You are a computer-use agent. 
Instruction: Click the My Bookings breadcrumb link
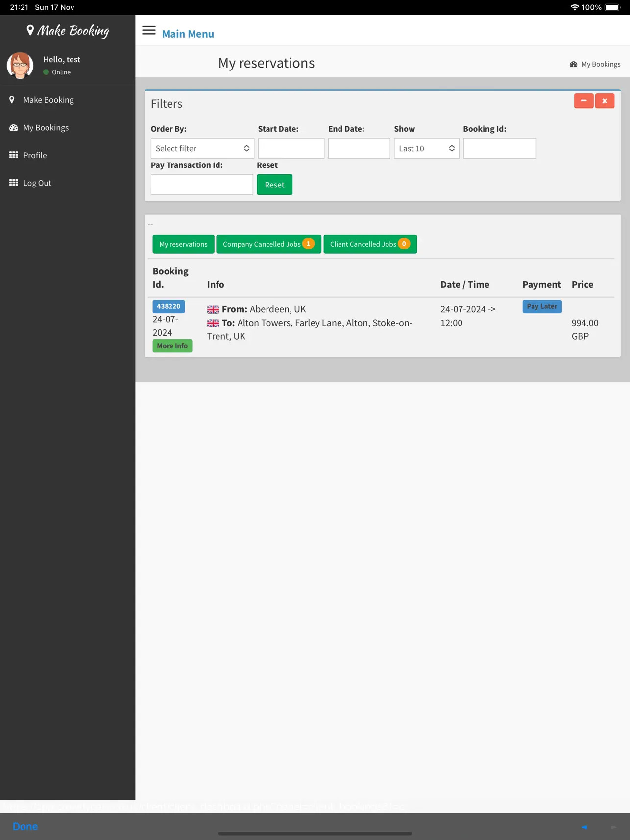click(x=601, y=64)
